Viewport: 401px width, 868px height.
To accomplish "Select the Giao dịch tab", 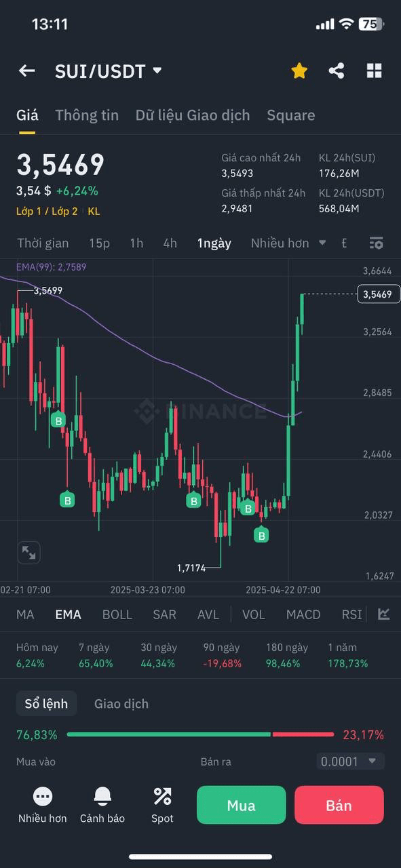I will (x=121, y=703).
